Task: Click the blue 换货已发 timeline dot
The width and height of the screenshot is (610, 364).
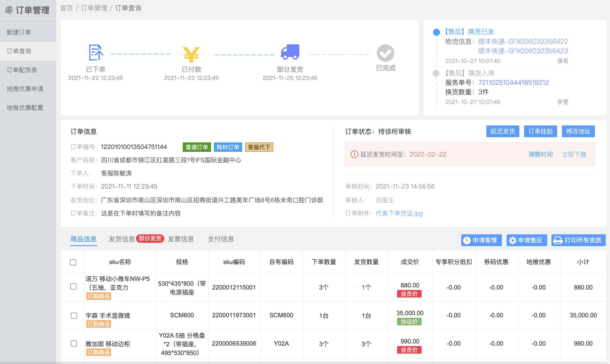Action: 436,32
